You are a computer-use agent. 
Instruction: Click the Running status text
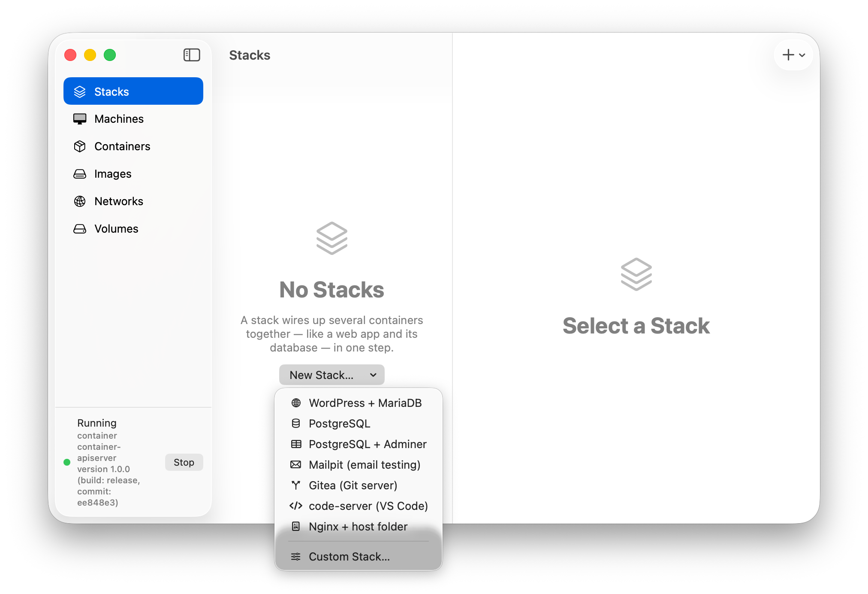tap(97, 423)
